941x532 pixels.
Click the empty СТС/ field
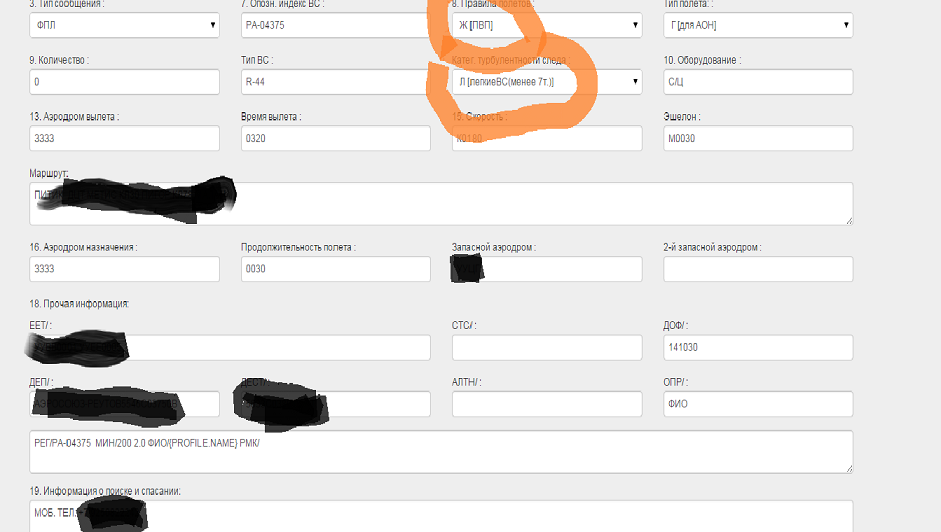pos(546,347)
